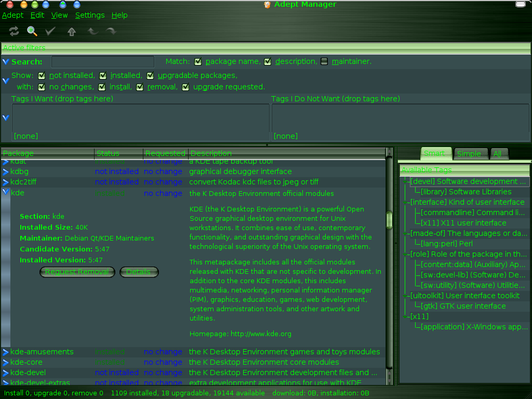Screen dimensions: 532x399
Task: Uncheck the no changes filter checkbox
Action: (42, 87)
